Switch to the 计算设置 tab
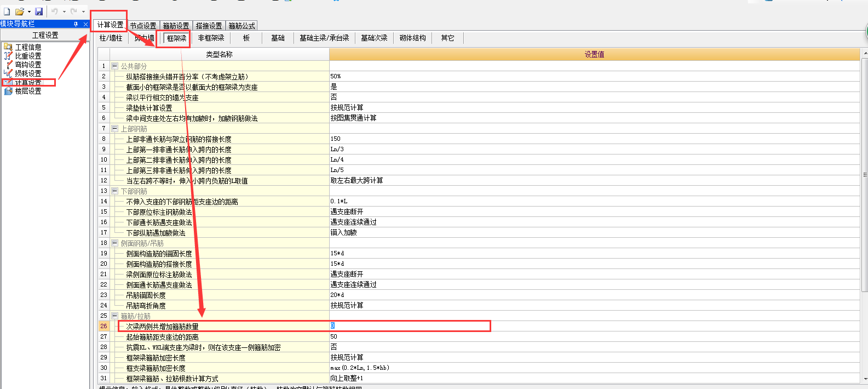The image size is (868, 389). [x=110, y=25]
